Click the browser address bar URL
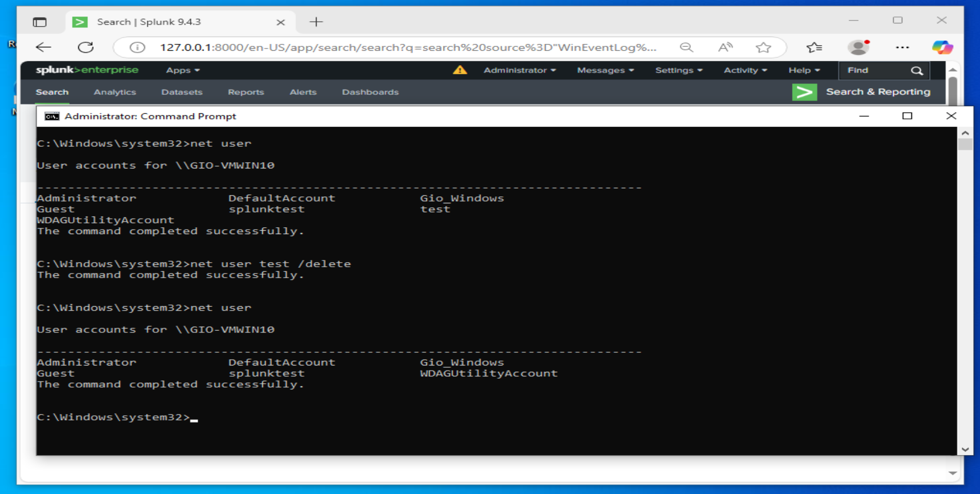This screenshot has height=494, width=980. click(x=408, y=47)
